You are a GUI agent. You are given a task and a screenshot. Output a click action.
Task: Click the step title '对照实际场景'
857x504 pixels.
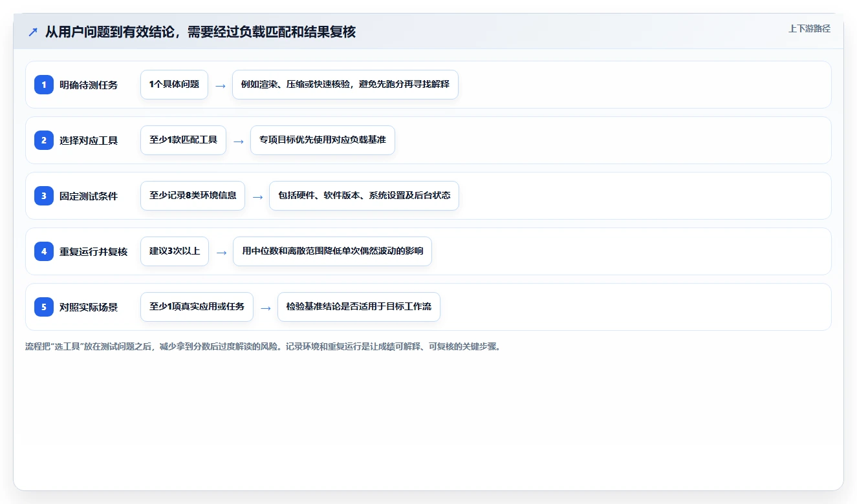pos(89,307)
